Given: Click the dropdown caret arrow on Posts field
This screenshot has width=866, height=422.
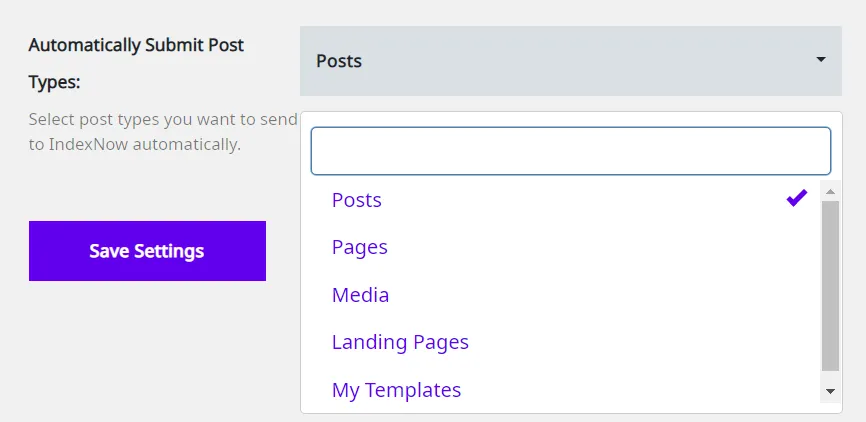Looking at the screenshot, I should (821, 60).
